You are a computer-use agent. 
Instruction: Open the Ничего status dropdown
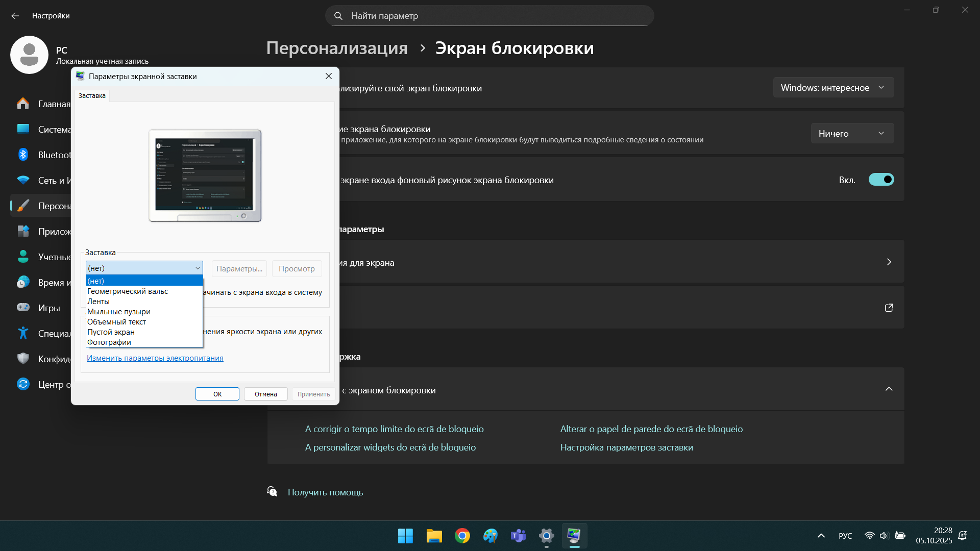click(852, 134)
